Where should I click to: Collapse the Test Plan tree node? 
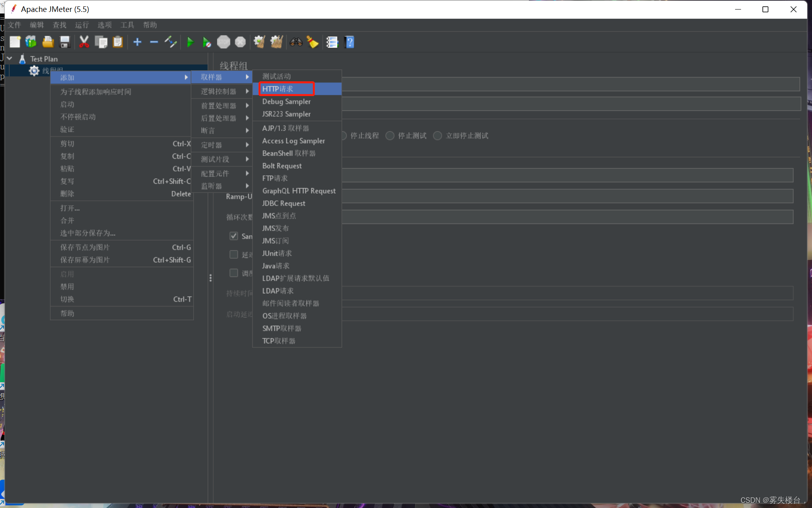coord(10,59)
